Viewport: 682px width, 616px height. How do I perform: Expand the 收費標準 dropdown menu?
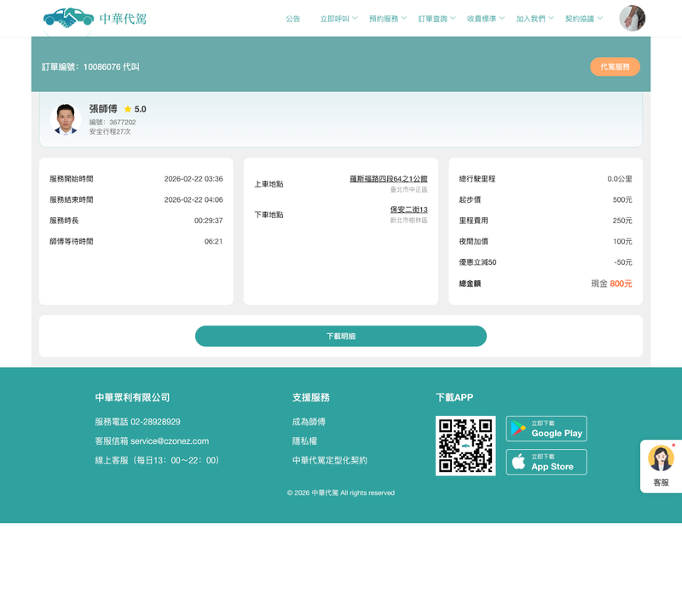click(486, 19)
